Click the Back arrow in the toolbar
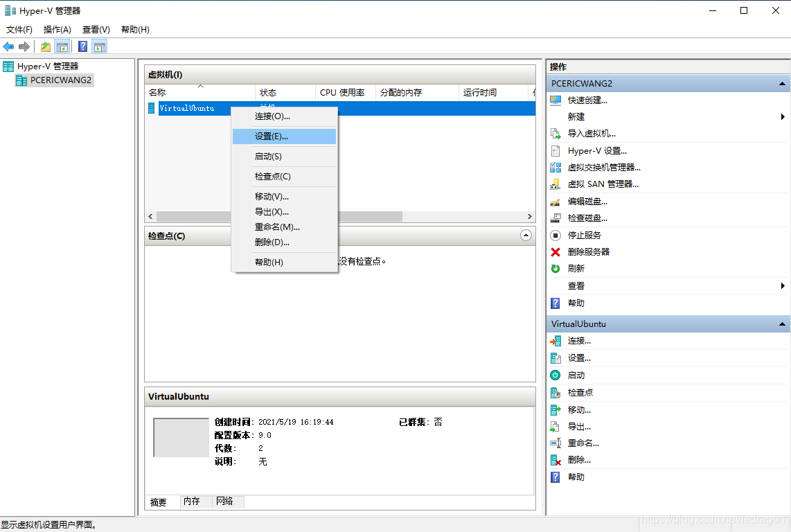 point(8,47)
